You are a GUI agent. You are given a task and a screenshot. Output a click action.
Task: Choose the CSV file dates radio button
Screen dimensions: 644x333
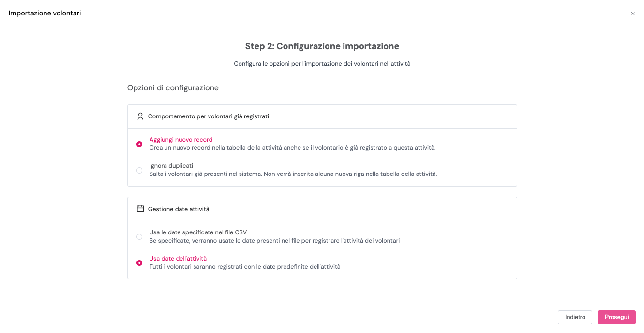139,237
